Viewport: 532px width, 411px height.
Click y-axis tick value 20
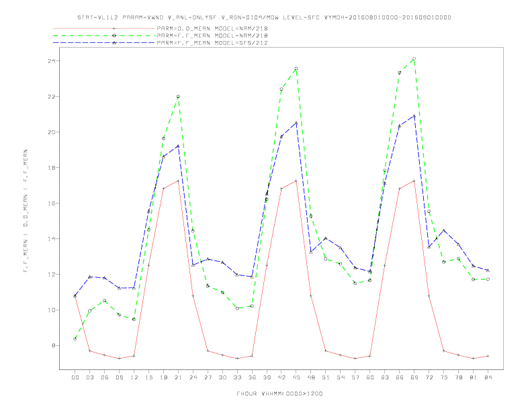52,132
